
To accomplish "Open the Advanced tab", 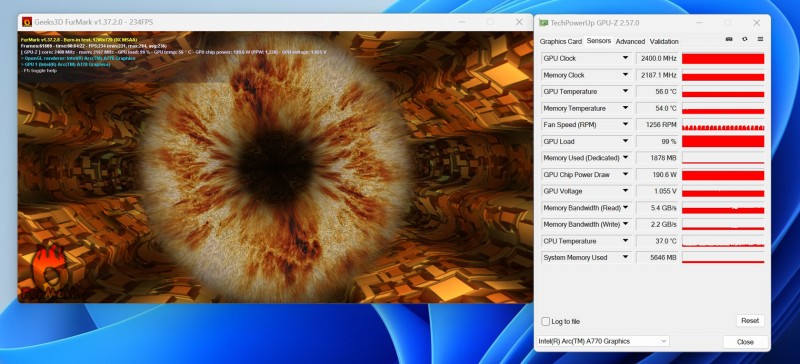I will tap(630, 41).
